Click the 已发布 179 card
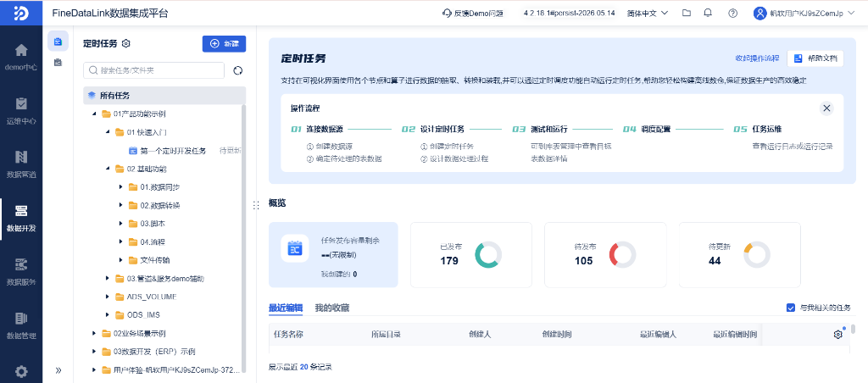This screenshot has width=868, height=383. click(470, 254)
